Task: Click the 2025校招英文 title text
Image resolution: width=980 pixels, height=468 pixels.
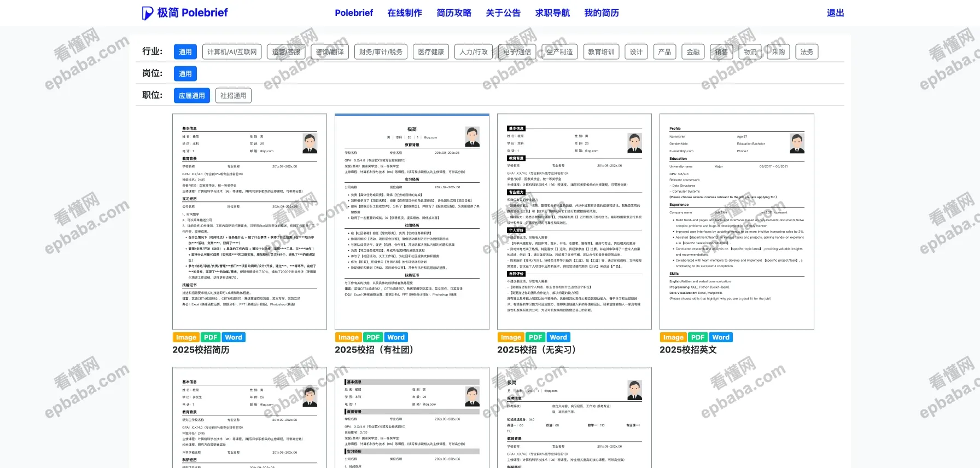Action: [x=688, y=350]
